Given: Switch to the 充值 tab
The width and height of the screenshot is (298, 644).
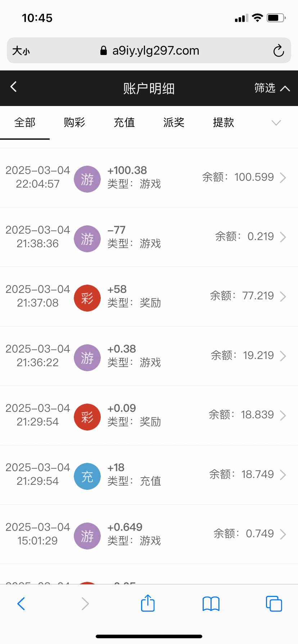Looking at the screenshot, I should click(x=124, y=123).
